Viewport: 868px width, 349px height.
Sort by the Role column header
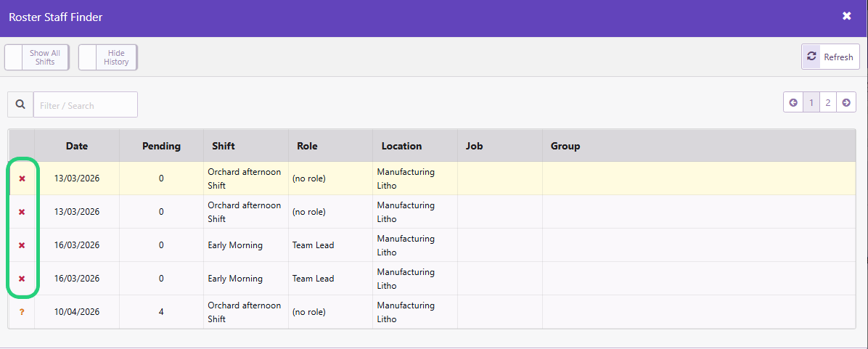(330, 147)
